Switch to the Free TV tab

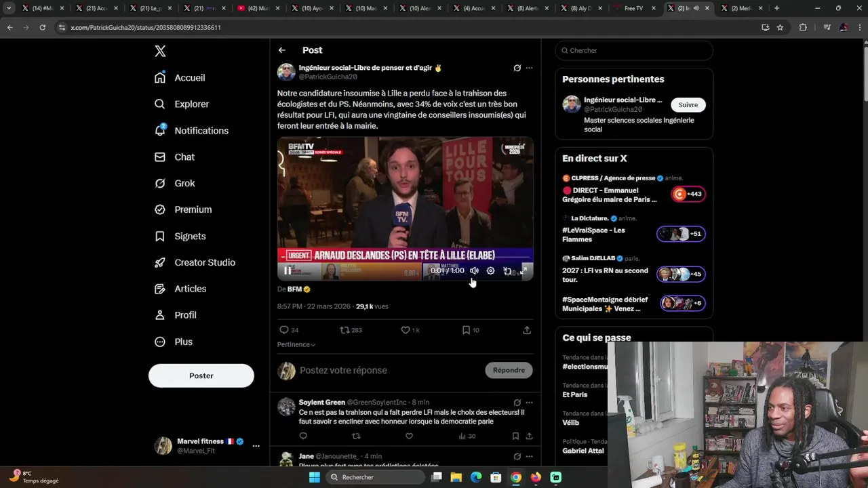(633, 8)
